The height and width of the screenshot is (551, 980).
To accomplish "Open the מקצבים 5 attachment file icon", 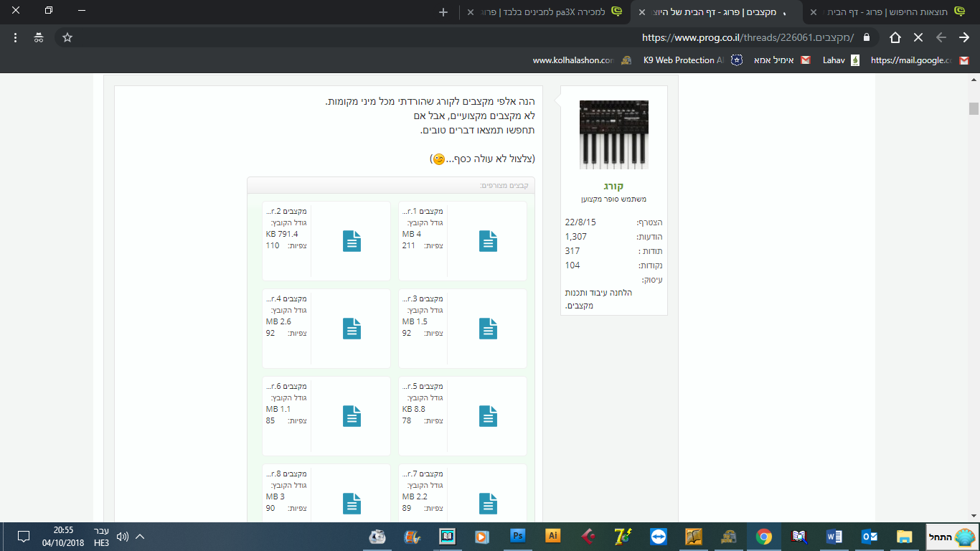I will coord(488,416).
